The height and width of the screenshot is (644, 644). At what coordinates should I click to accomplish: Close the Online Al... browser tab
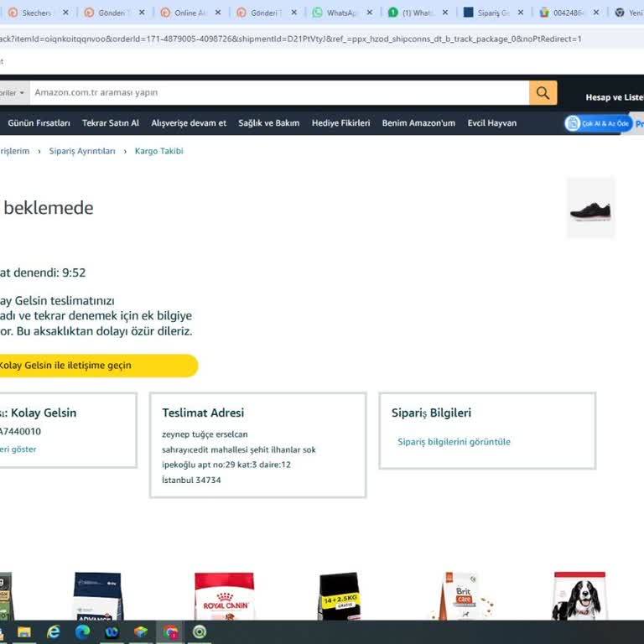pos(218,13)
